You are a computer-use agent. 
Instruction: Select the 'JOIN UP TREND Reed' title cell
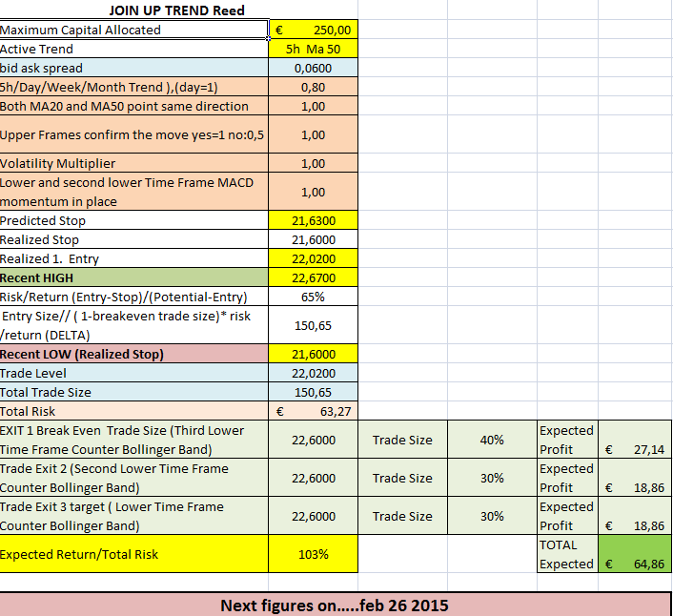[177, 10]
